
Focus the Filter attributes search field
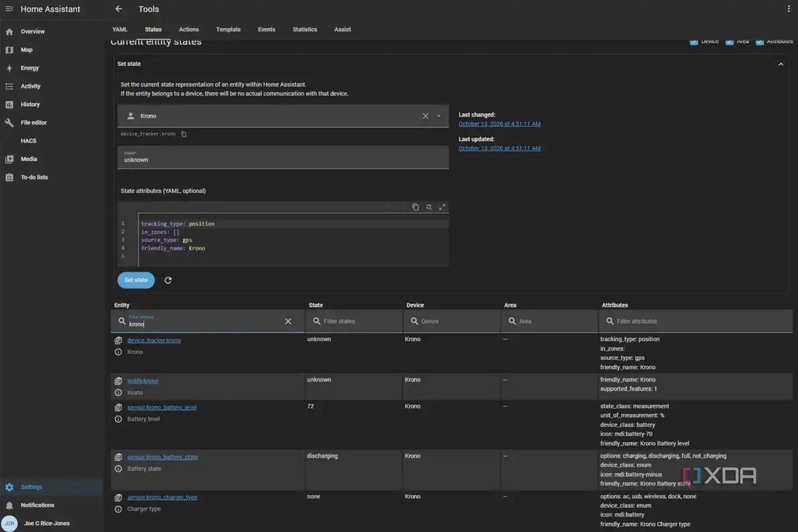[x=695, y=321]
